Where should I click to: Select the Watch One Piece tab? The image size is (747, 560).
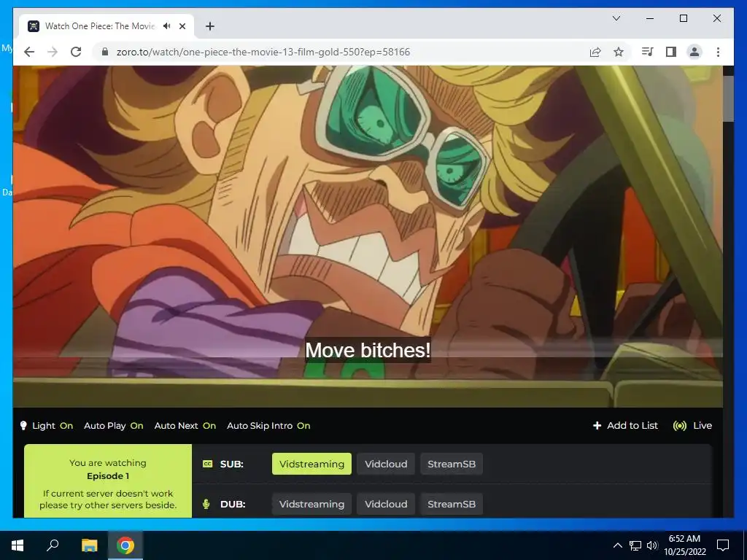(x=106, y=26)
